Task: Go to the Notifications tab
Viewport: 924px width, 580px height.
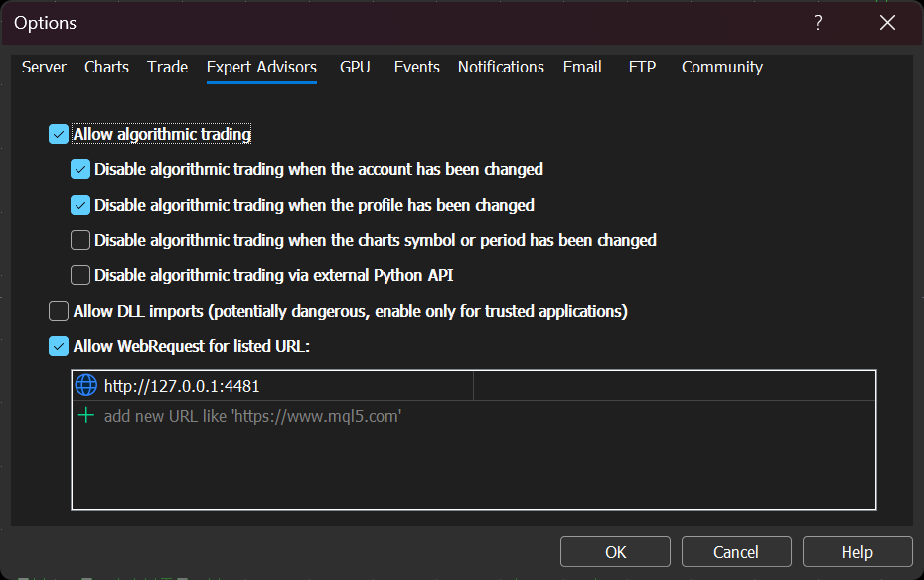Action: click(501, 68)
